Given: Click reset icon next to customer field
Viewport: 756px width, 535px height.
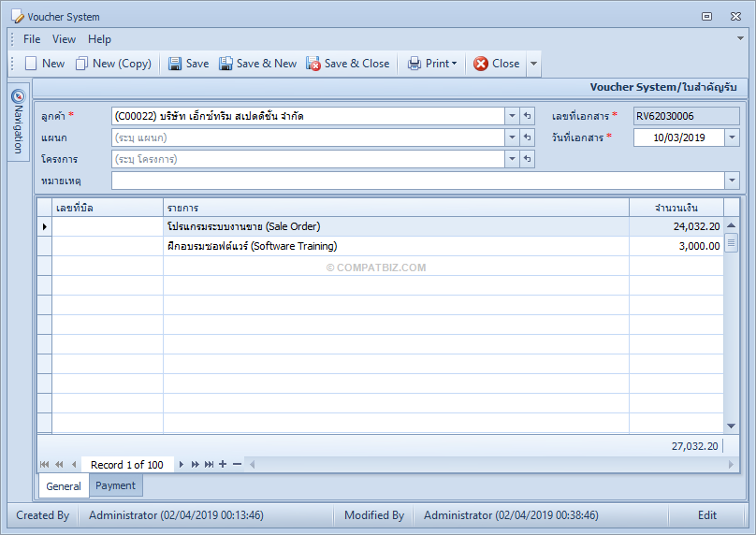Looking at the screenshot, I should point(527,116).
